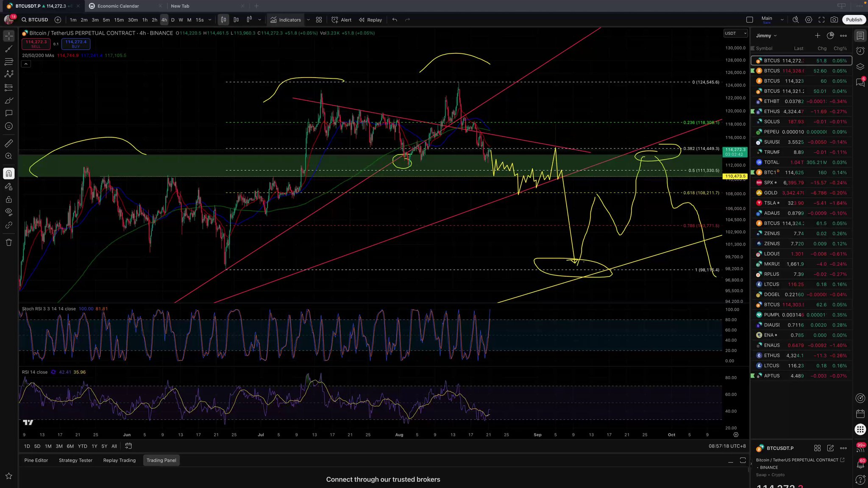Open the chart layout selector square

coord(749,20)
